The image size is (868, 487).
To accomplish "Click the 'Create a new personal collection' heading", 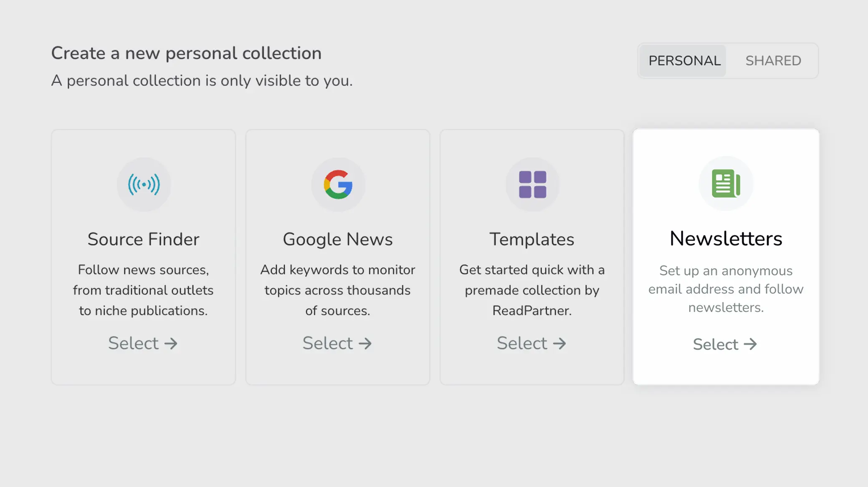I will pos(186,53).
